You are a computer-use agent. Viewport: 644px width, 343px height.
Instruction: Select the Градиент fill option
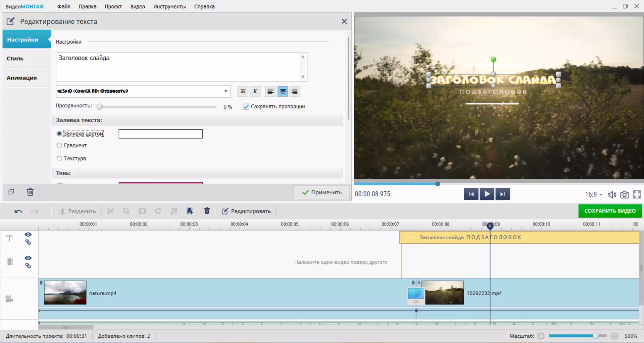point(59,145)
